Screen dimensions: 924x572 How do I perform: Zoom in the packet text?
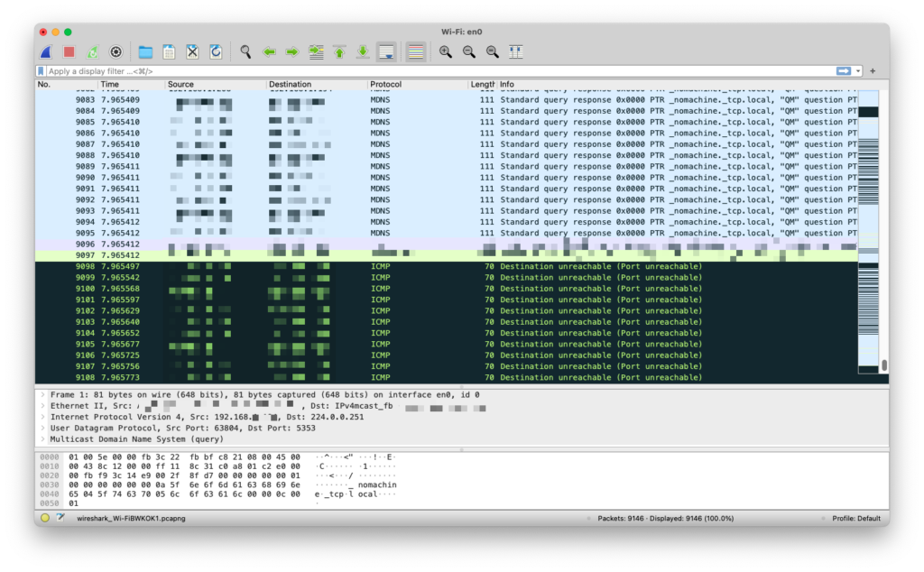tap(446, 51)
